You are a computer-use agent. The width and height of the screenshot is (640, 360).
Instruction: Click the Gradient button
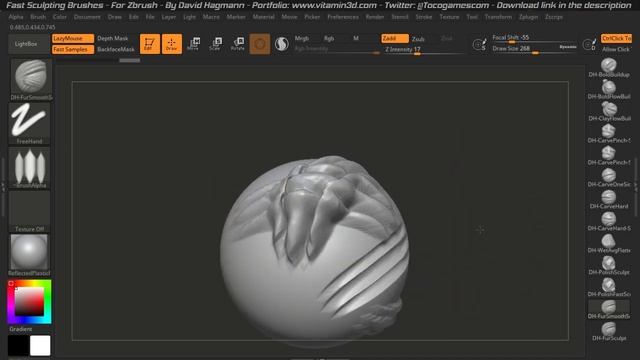pos(21,329)
